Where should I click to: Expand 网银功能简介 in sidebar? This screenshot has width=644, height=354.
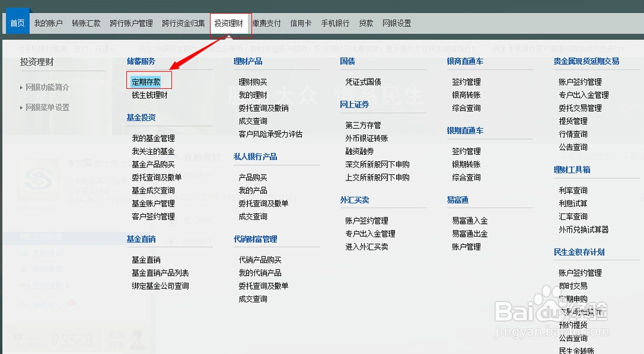[x=47, y=87]
